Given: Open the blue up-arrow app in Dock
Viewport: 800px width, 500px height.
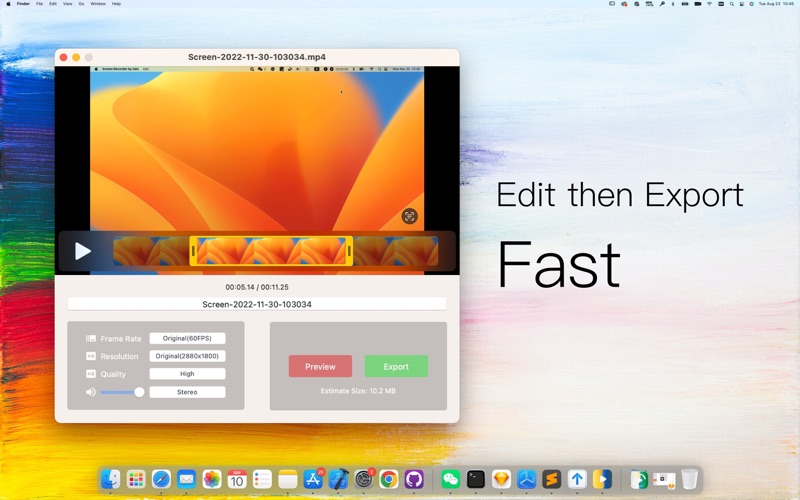Looking at the screenshot, I should (x=577, y=480).
